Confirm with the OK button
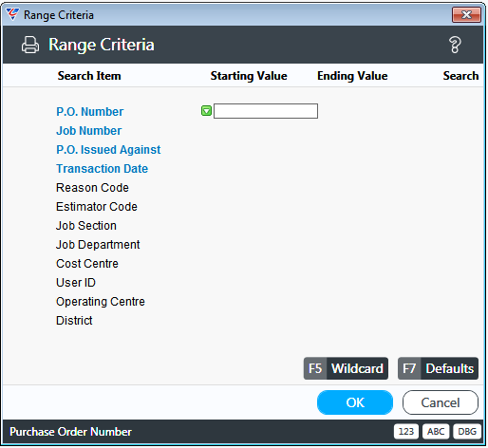Viewport: 488px width, 448px height. [x=355, y=402]
